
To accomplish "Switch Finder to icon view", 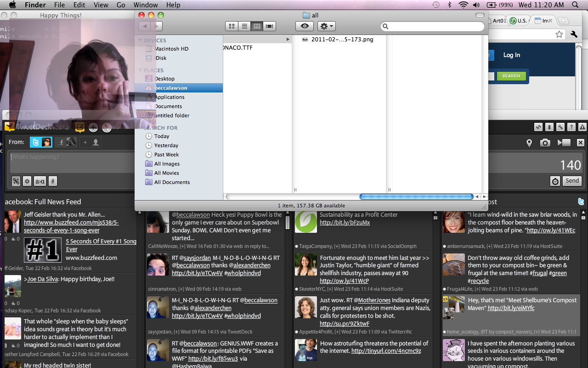I will (x=232, y=26).
